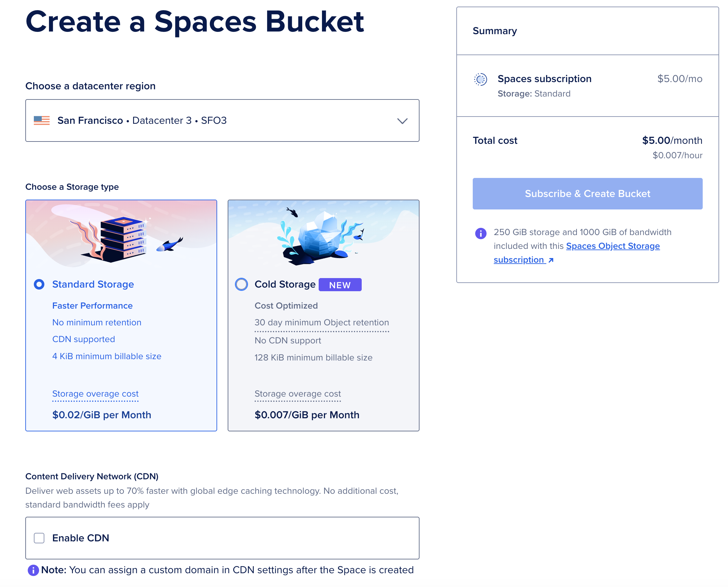
Task: Click the chevron on the region selector
Action: (402, 121)
